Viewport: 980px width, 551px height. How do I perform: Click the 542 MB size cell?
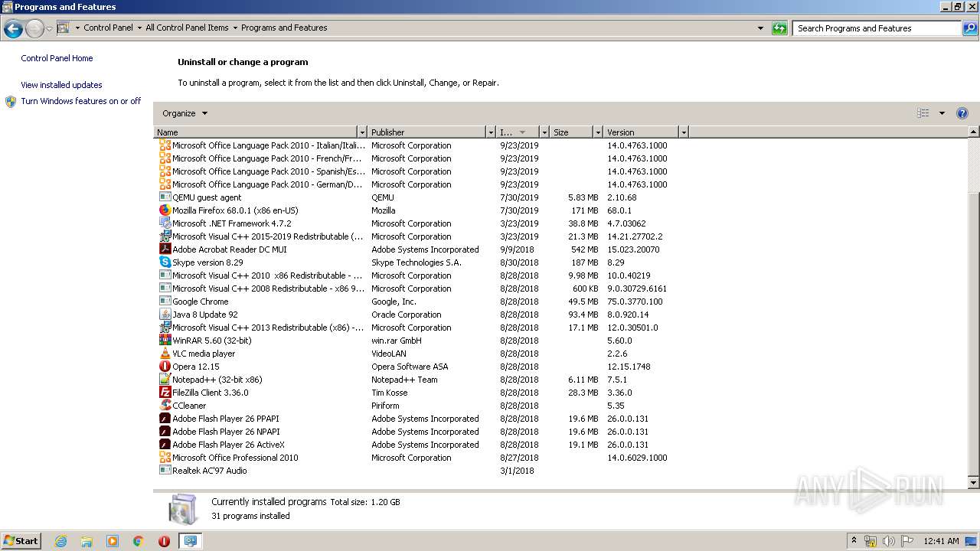click(x=584, y=249)
